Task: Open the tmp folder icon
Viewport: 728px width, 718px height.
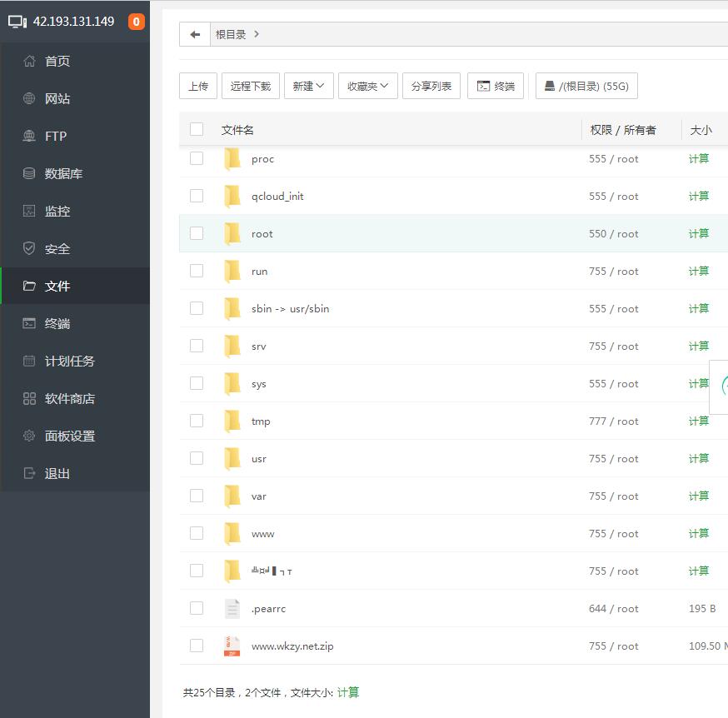Action: 232,421
